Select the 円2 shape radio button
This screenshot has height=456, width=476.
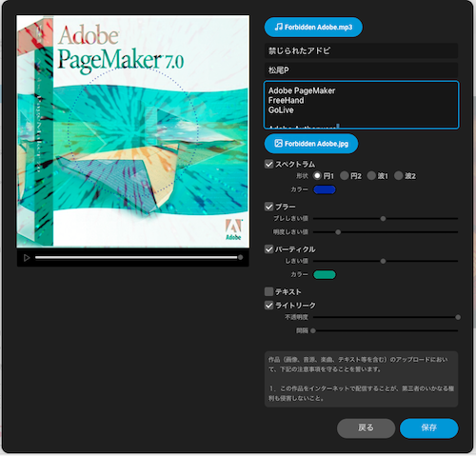click(x=345, y=175)
